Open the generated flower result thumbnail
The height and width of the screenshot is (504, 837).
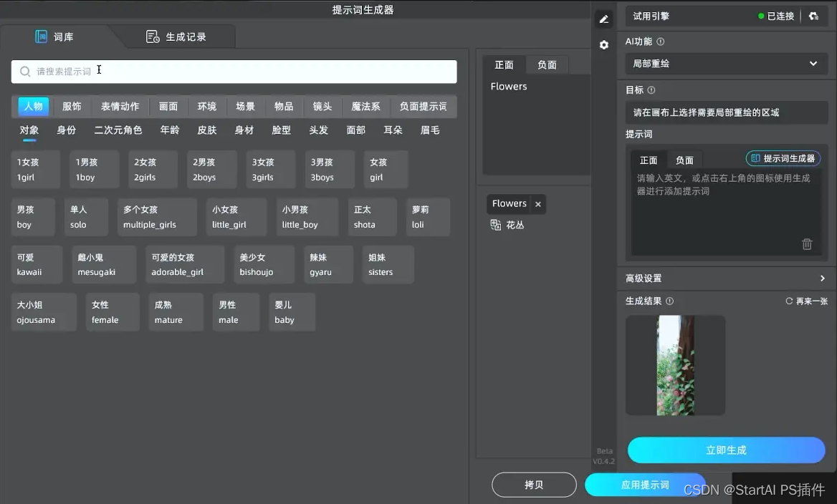click(675, 365)
